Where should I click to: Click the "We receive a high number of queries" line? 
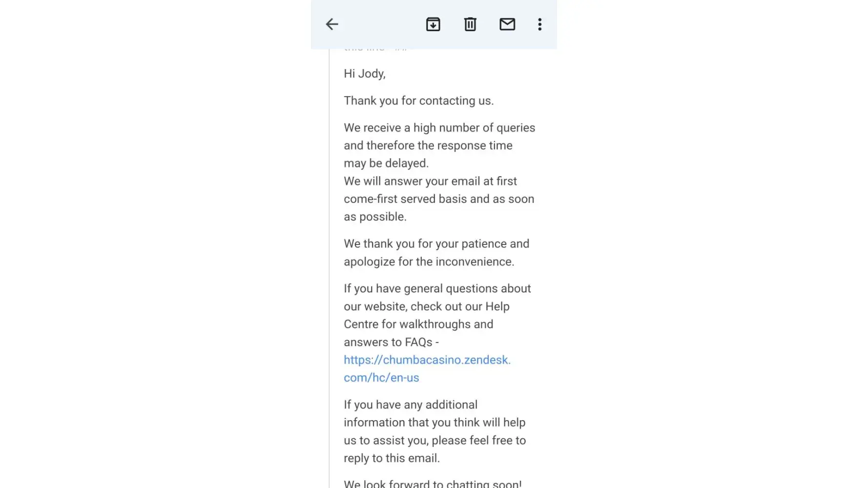point(439,128)
